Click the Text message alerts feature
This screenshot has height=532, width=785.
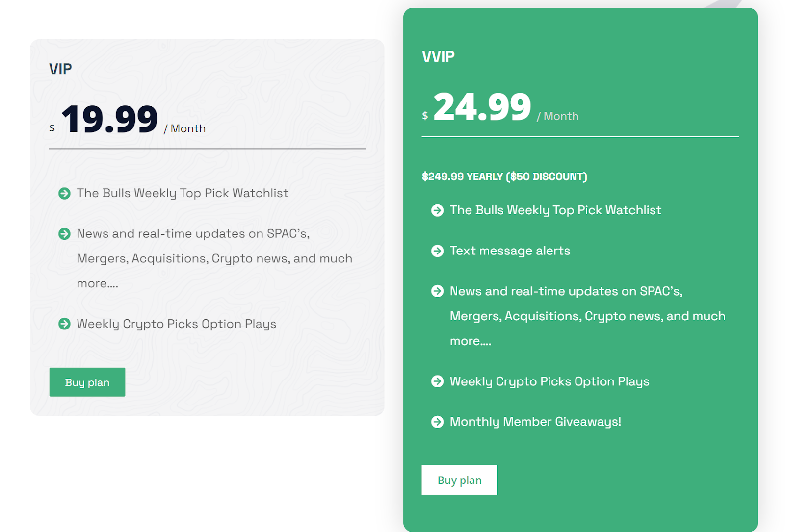(x=510, y=251)
